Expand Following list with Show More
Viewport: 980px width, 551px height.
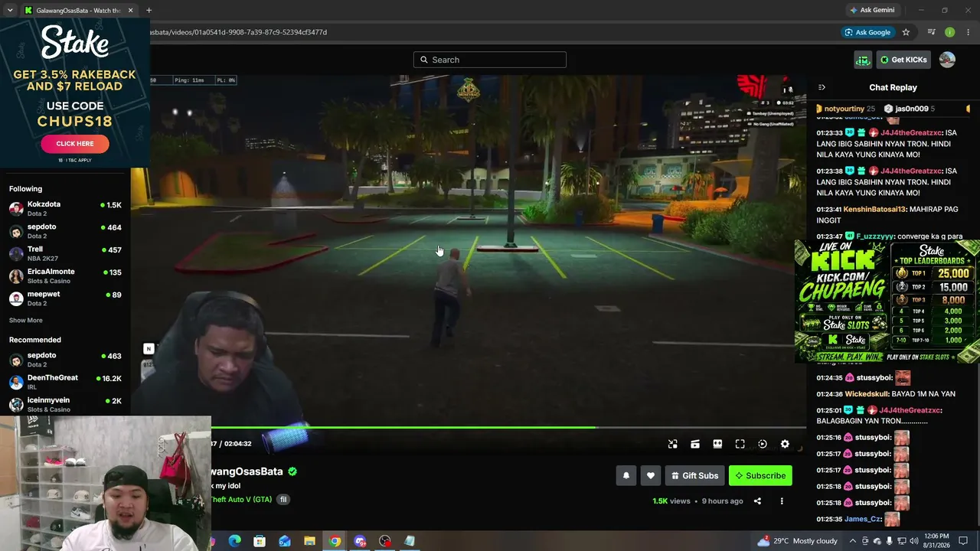click(26, 320)
